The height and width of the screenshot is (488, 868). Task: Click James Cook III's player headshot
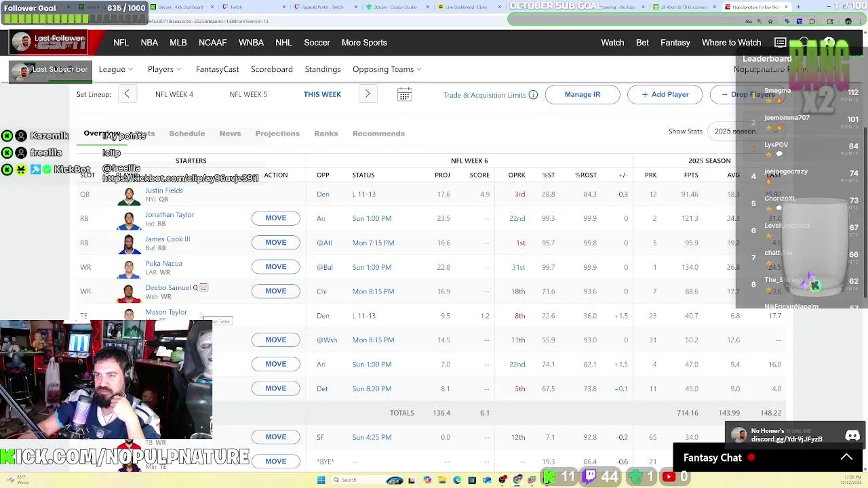[129, 244]
